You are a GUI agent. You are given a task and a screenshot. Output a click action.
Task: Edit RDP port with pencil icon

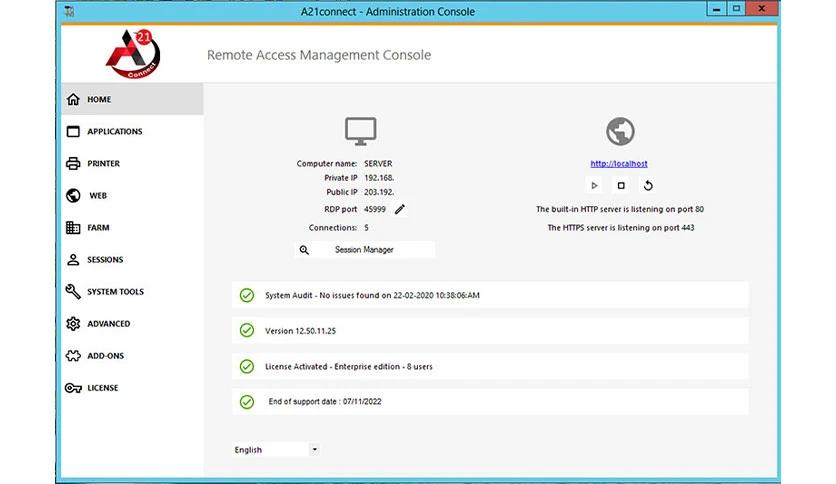coord(400,209)
